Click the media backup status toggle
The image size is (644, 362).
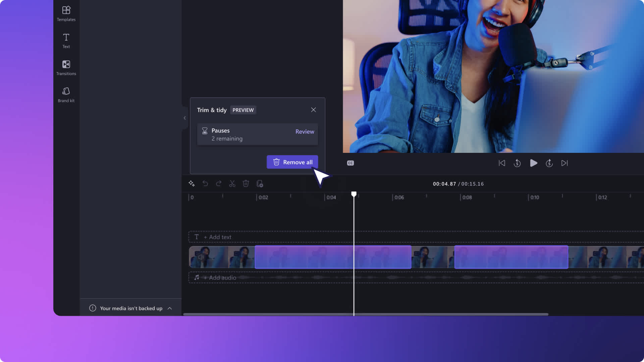169,308
